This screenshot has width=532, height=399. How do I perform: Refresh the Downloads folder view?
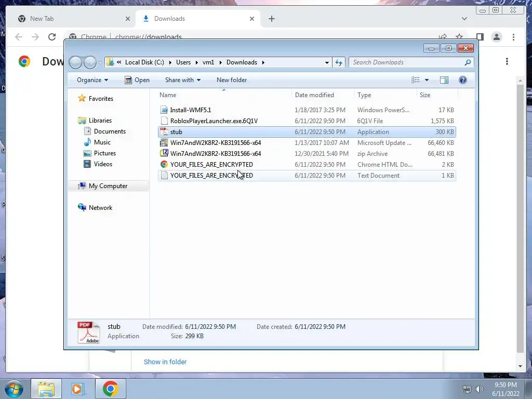(339, 62)
